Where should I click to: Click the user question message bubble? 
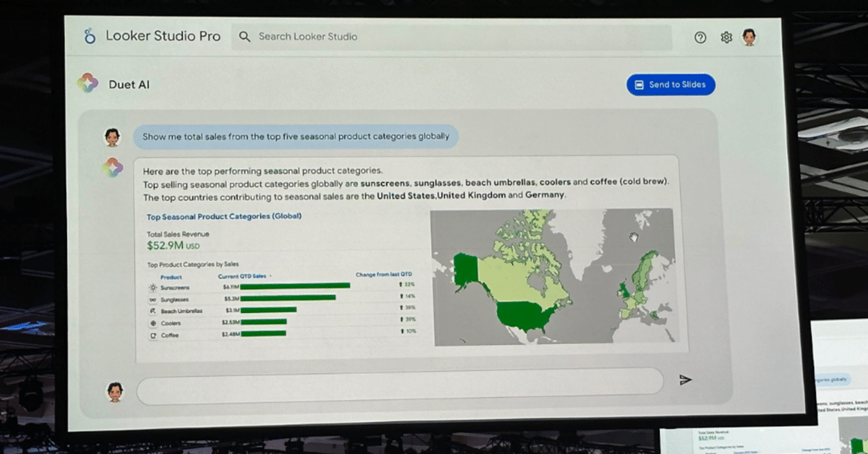click(x=296, y=137)
